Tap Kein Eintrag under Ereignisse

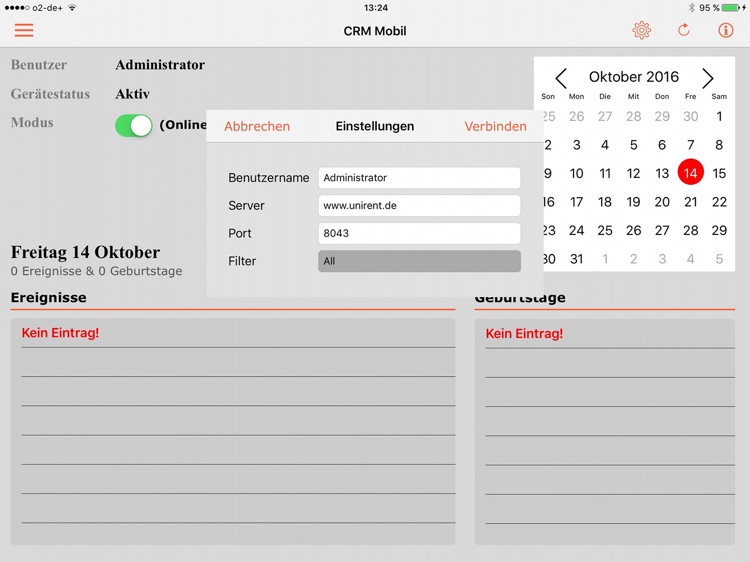(60, 333)
